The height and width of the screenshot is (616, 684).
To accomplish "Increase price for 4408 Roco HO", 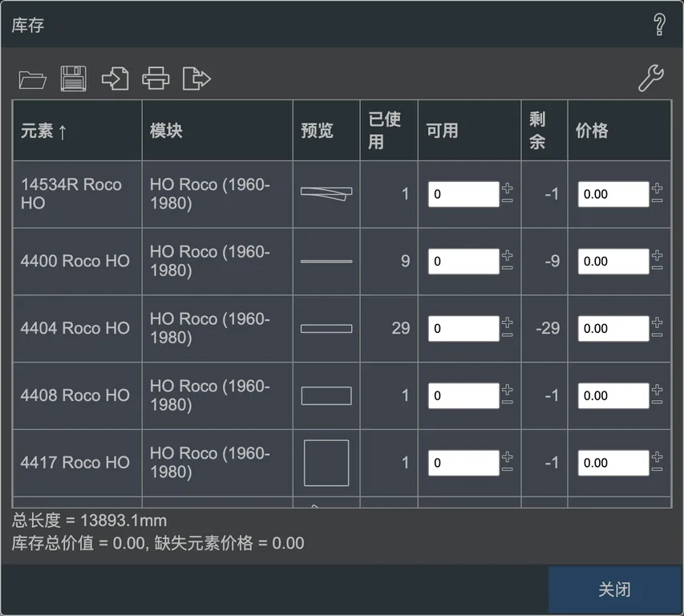I will pyautogui.click(x=657, y=390).
